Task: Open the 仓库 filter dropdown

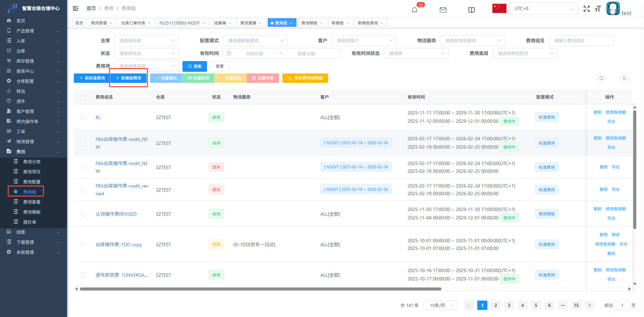Action: click(147, 41)
